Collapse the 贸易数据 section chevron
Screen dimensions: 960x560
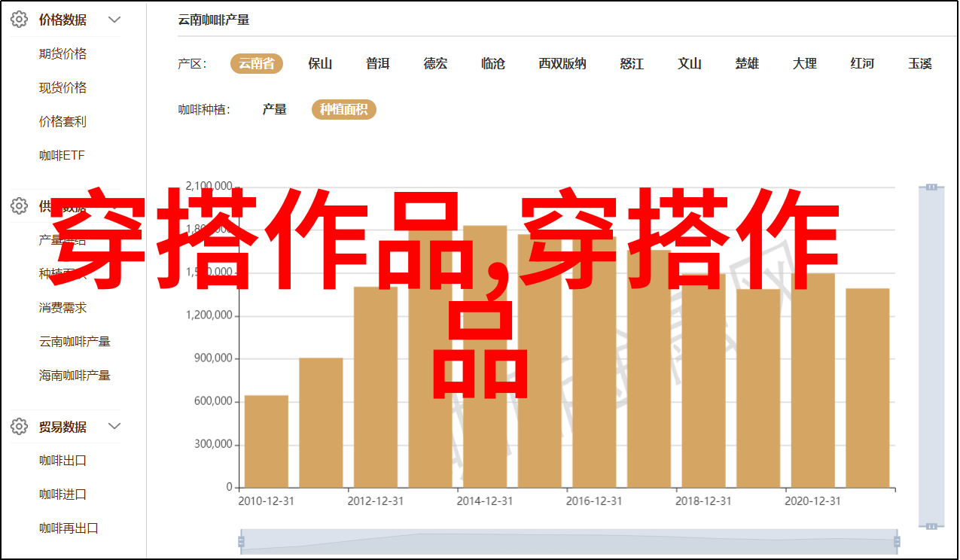click(x=114, y=427)
